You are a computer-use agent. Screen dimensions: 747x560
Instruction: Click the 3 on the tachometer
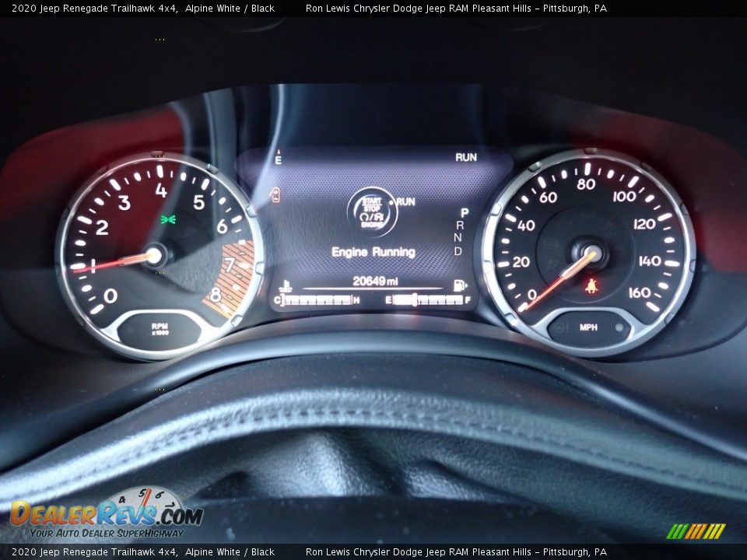pyautogui.click(x=124, y=203)
